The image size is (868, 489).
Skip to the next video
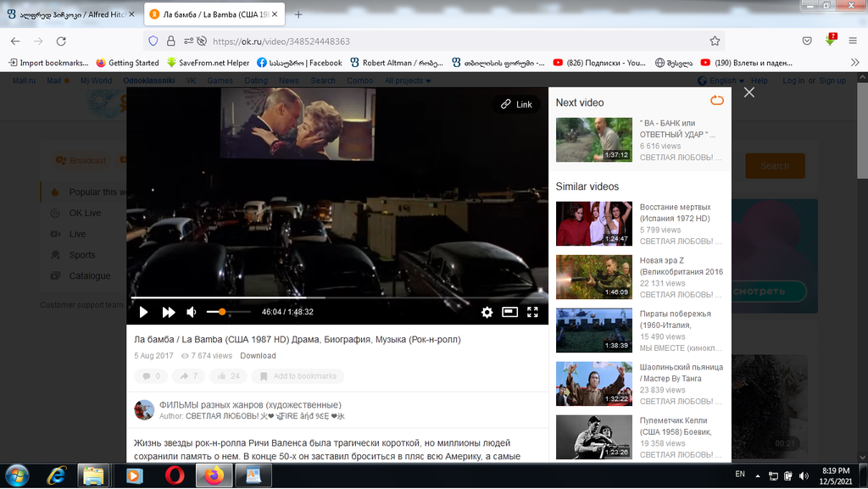169,312
